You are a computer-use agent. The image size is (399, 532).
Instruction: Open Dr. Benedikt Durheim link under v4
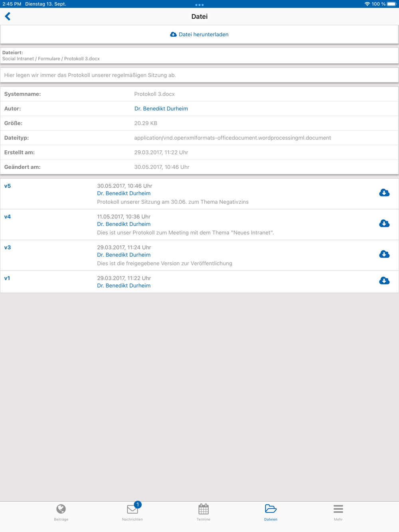tap(124, 224)
